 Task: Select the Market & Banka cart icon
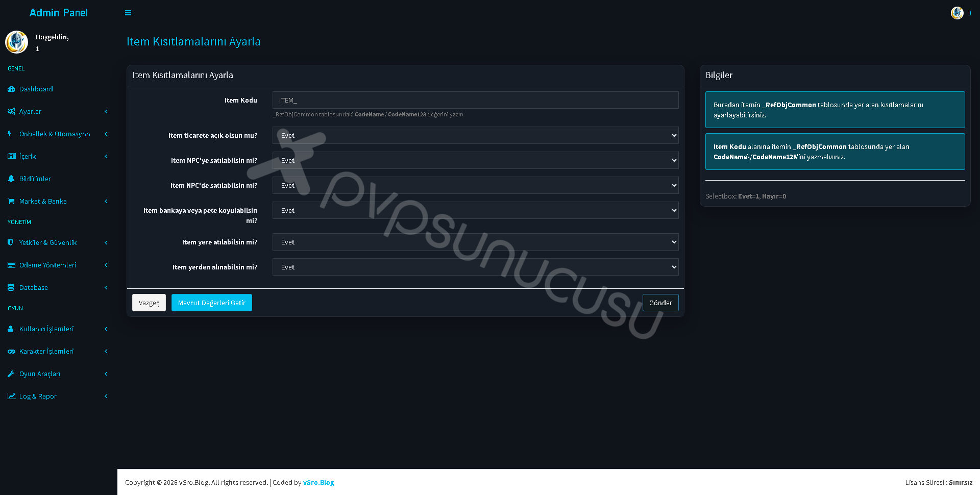click(x=11, y=201)
